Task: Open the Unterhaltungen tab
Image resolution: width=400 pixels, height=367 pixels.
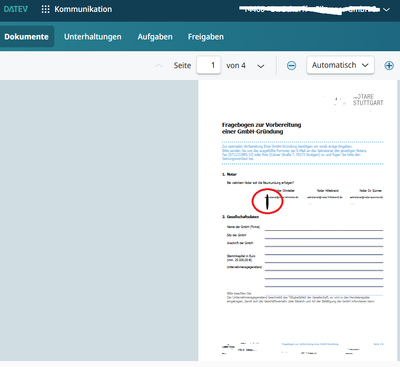Action: [93, 37]
